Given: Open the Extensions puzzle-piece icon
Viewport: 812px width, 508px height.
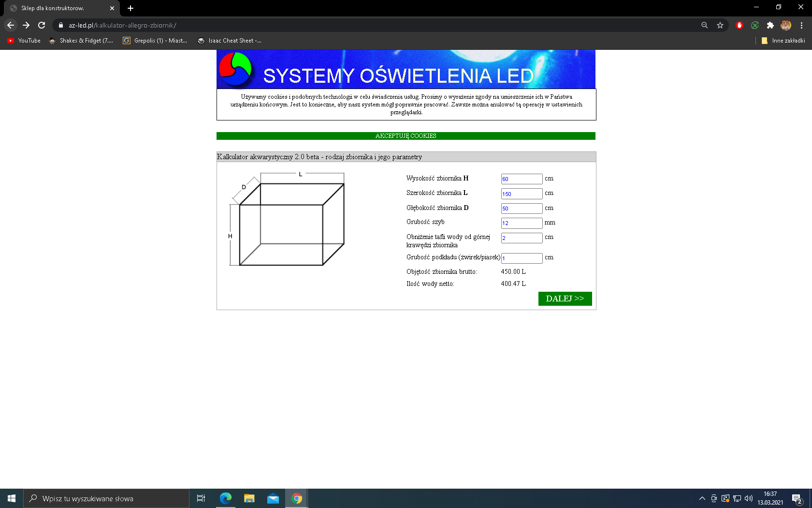Looking at the screenshot, I should point(770,25).
